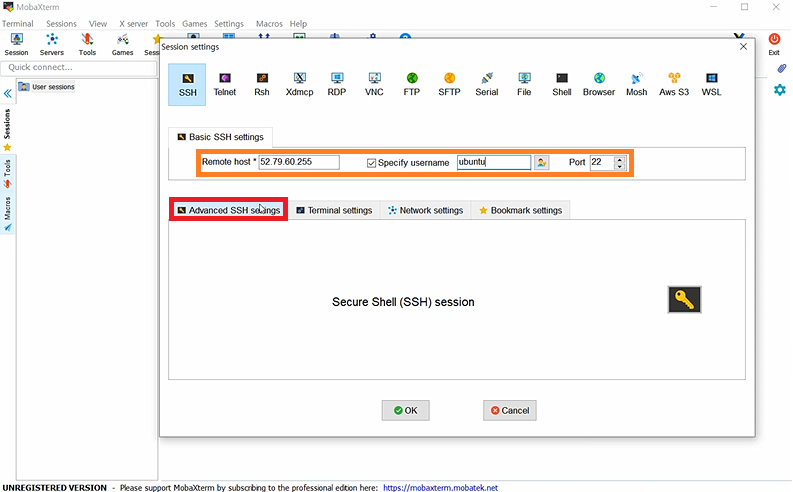The width and height of the screenshot is (793, 492).
Task: Open the Macros menu
Action: click(269, 24)
